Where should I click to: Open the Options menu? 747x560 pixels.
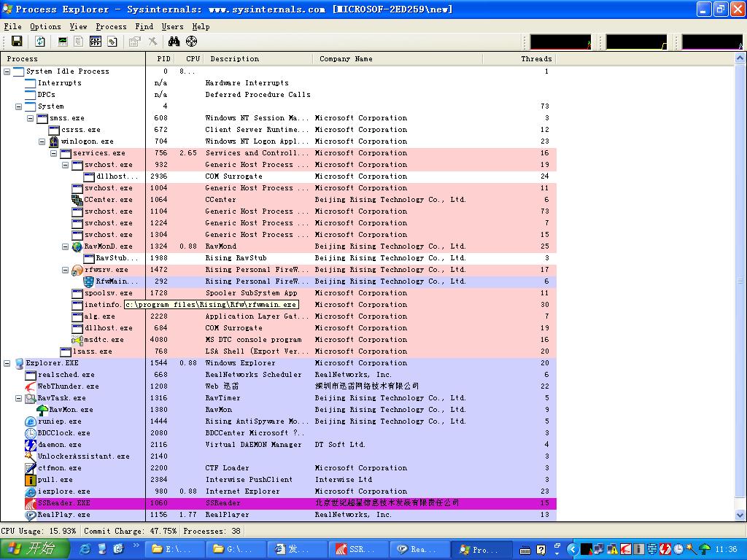(x=45, y=26)
